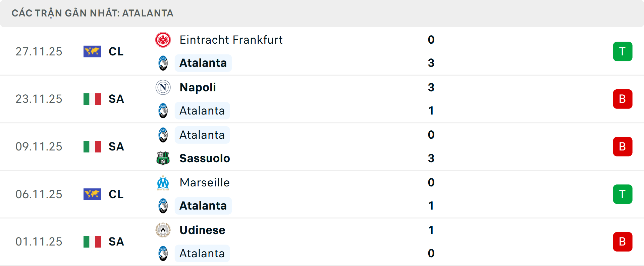Click the Napoli club logo
Viewport: 644px width, 266px height.
coord(163,88)
